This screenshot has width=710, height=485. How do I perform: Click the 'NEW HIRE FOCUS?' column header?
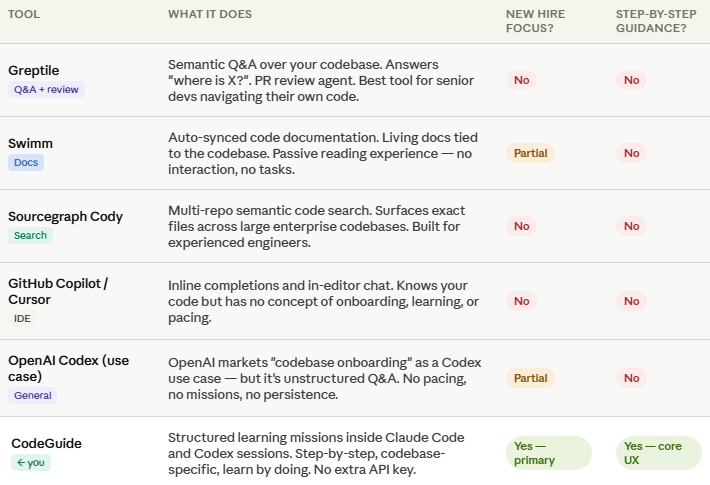coord(535,21)
